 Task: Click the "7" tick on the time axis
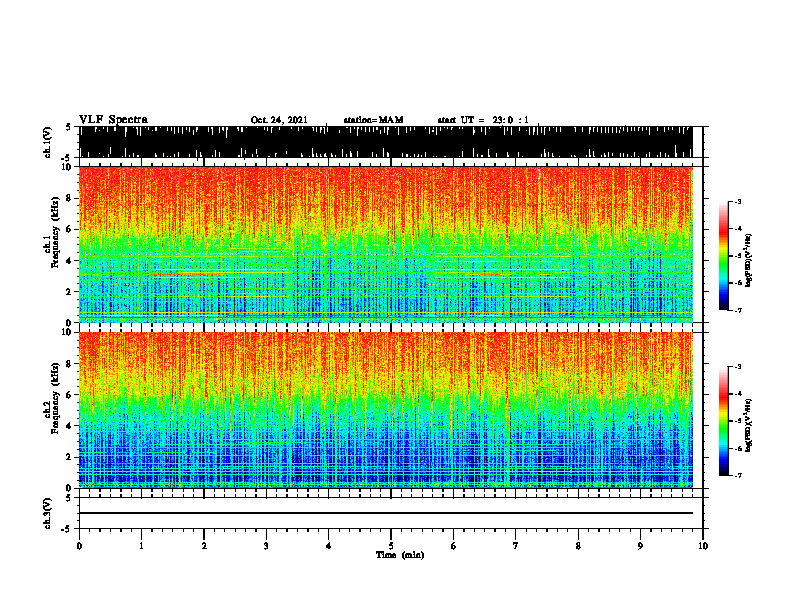(x=516, y=546)
